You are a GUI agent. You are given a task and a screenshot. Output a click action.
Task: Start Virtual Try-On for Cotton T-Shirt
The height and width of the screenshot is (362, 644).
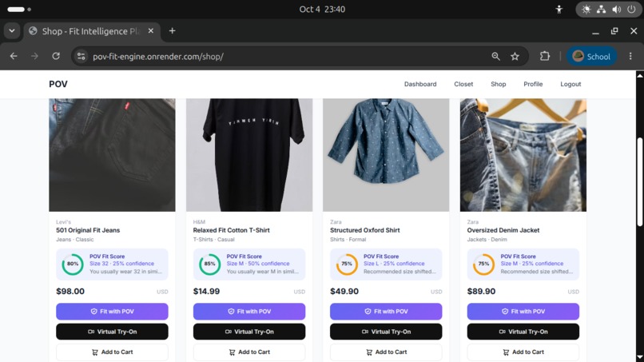pyautogui.click(x=249, y=332)
